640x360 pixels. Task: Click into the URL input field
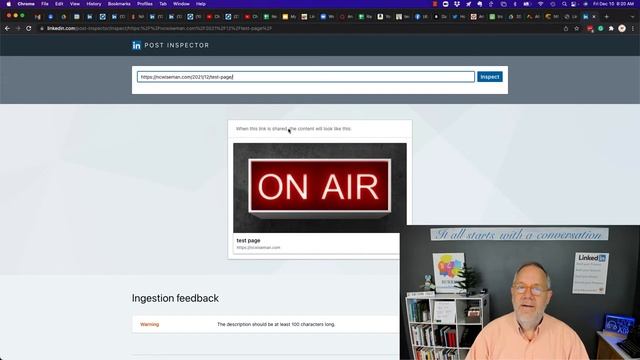coord(306,77)
